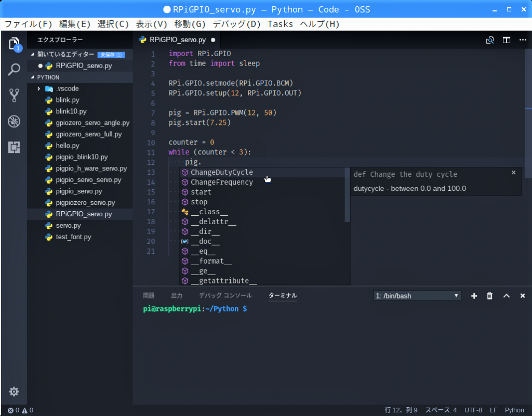532x416 pixels.
Task: Select the ターミナル panel tab
Action: [283, 295]
